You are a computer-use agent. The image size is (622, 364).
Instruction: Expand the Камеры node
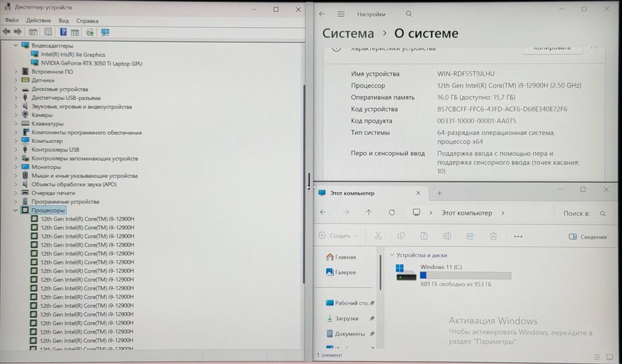click(x=16, y=115)
